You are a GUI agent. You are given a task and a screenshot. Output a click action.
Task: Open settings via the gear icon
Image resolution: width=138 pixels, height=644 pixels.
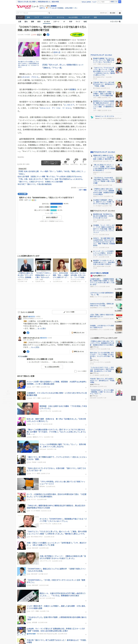pos(120,13)
